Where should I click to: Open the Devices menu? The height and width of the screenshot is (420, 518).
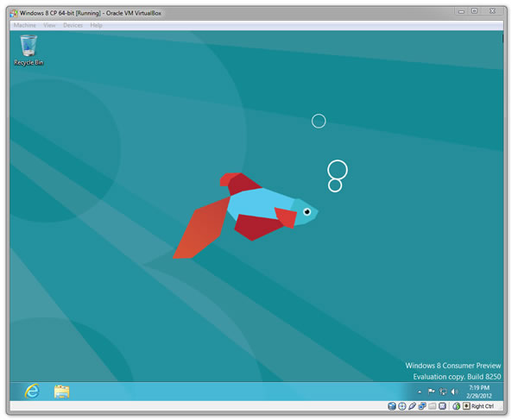(x=73, y=25)
